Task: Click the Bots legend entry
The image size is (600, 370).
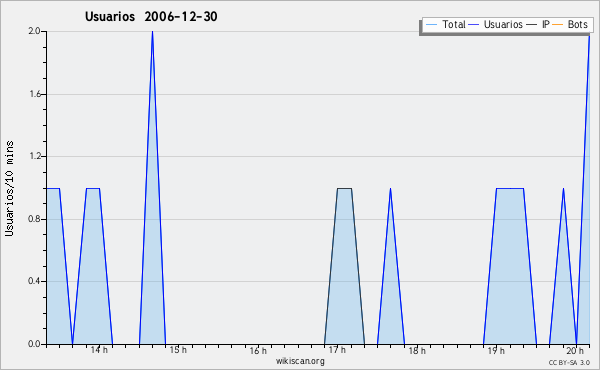Action: pos(570,24)
